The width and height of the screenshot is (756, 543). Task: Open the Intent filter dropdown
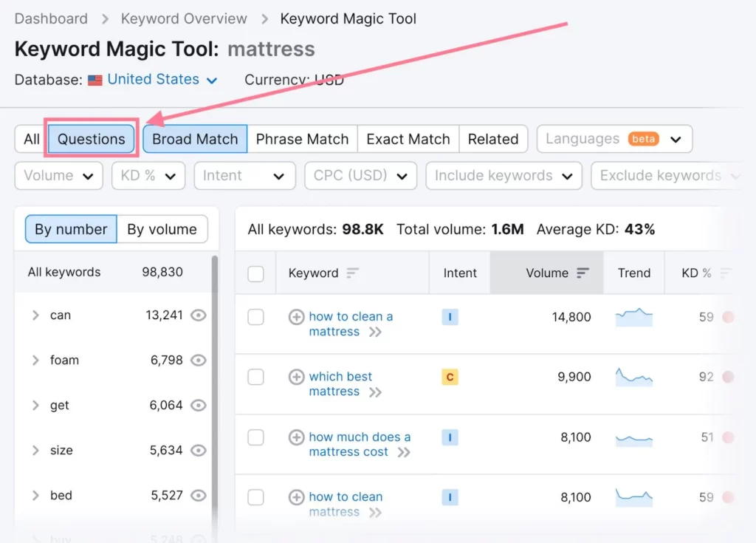[244, 176]
